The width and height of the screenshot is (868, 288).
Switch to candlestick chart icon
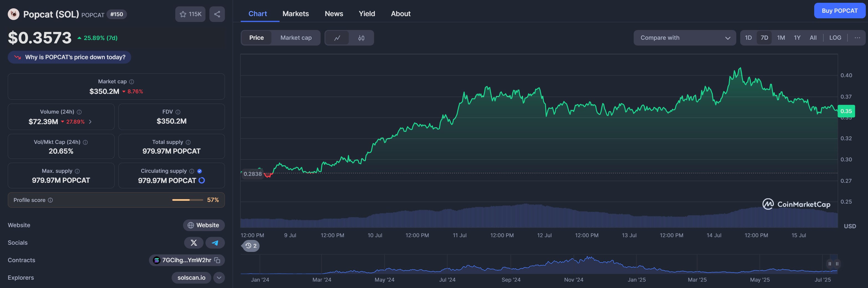point(361,38)
